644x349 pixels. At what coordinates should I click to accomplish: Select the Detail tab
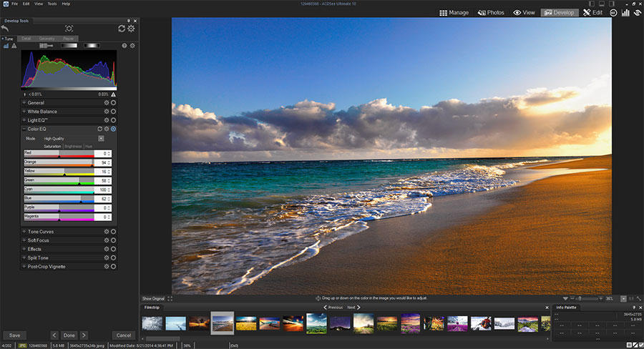(26, 39)
